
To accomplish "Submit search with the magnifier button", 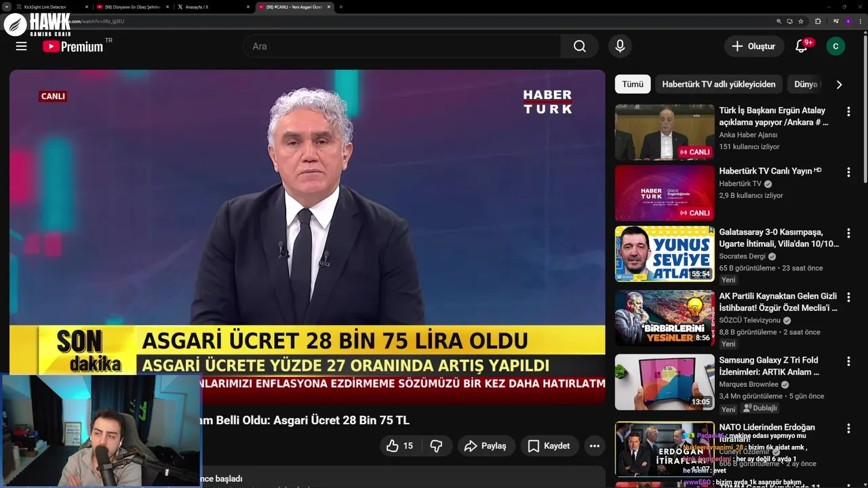I will pyautogui.click(x=579, y=46).
